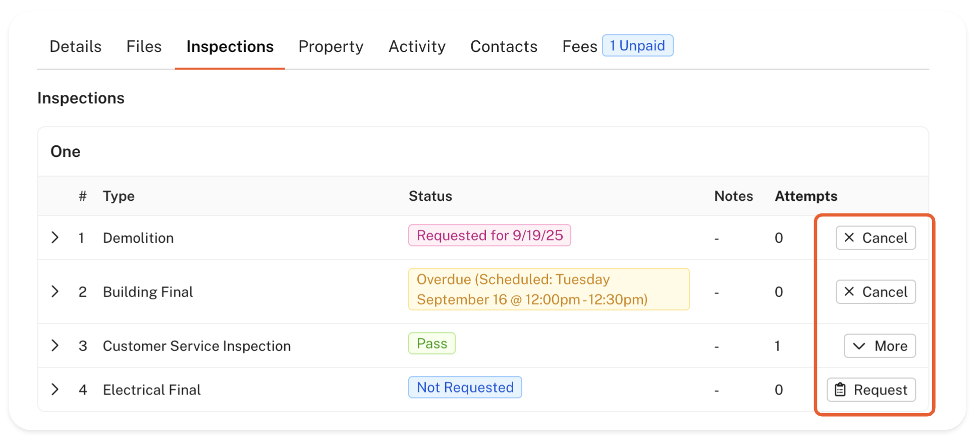Click the 1 Unpaid fees badge
980x445 pixels.
637,45
